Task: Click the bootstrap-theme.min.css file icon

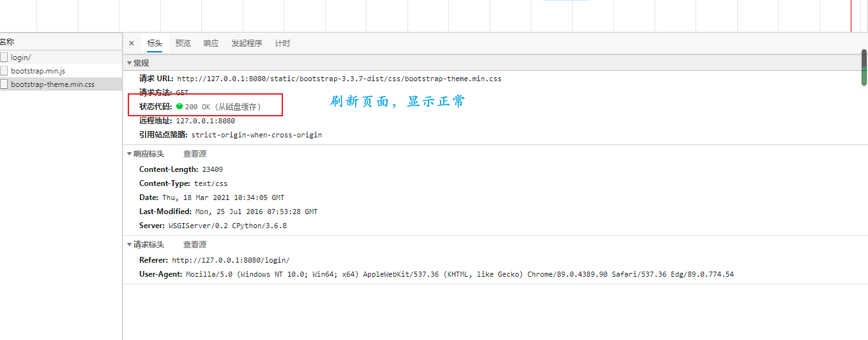Action: pyautogui.click(x=4, y=84)
